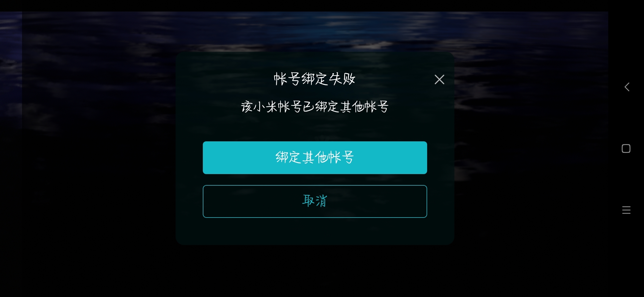Click the square/window icon on right

point(626,148)
